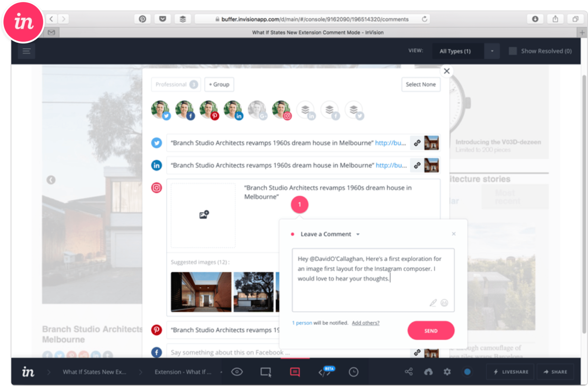Viewport: 588px width, 386px height.
Task: Open What If States project breadcrumb
Action: 94,372
